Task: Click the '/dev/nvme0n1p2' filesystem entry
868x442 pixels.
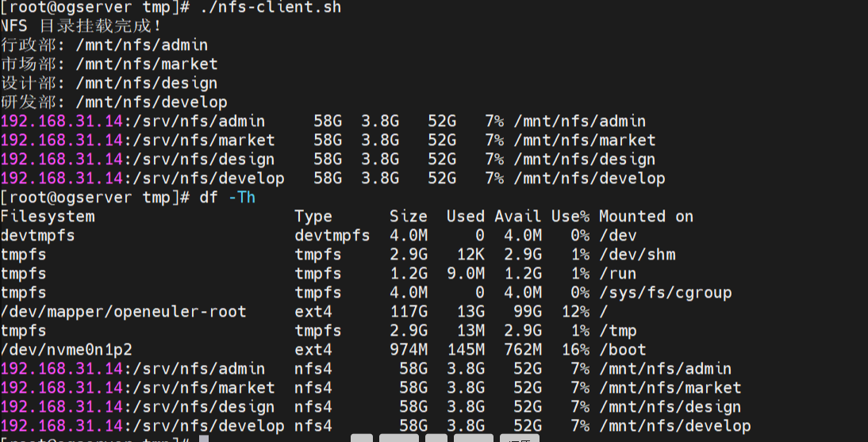Action: point(67,349)
